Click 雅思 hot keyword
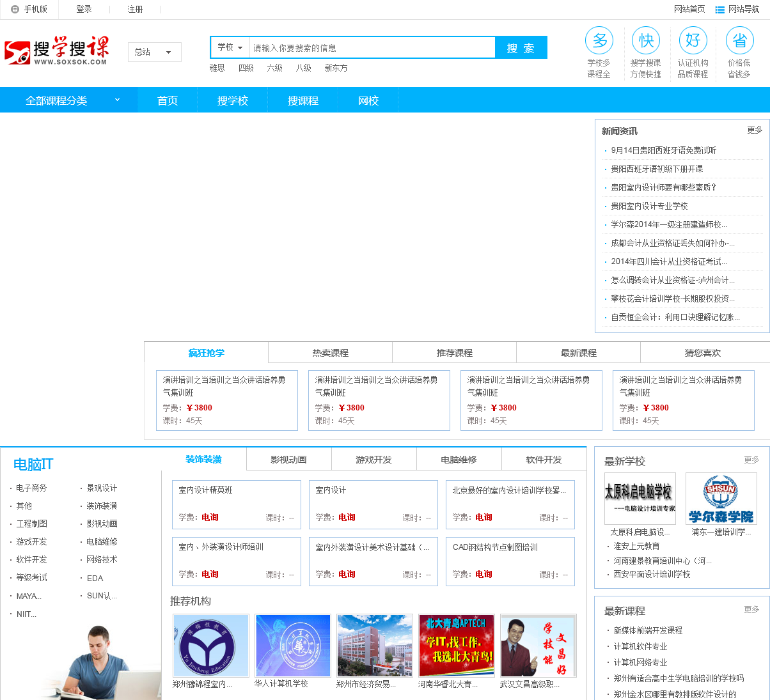The height and width of the screenshot is (700, 770). (x=217, y=68)
